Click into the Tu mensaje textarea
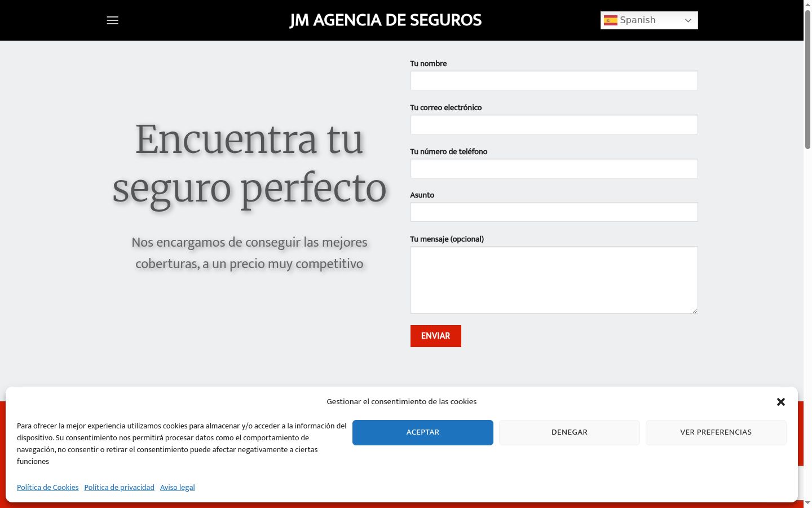 554,280
